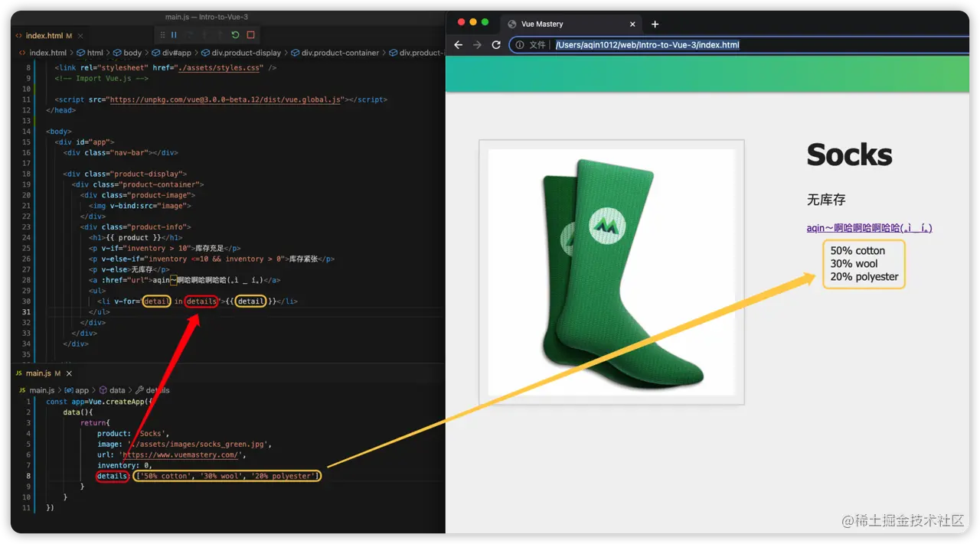
Task: Click the 无库存 stock text
Action: 826,200
